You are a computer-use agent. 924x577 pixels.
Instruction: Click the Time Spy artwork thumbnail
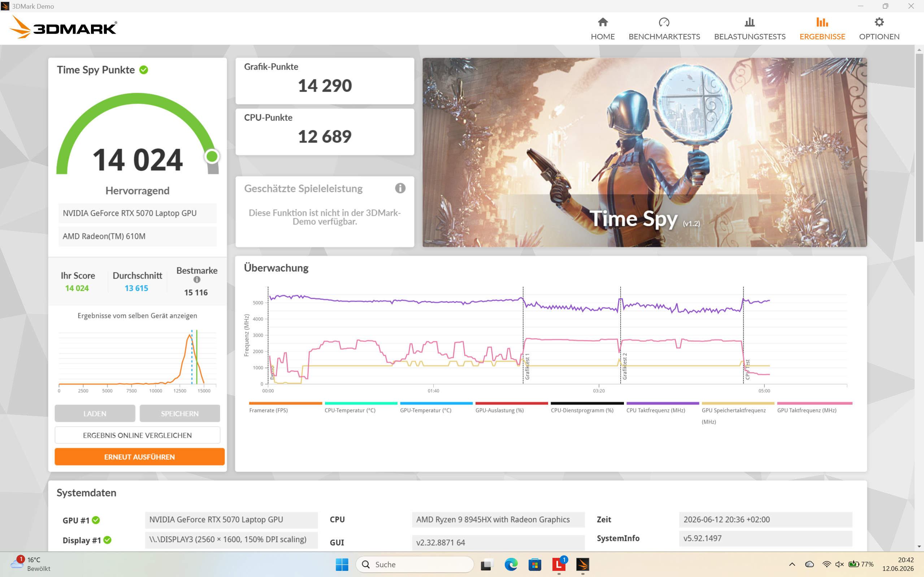(644, 152)
